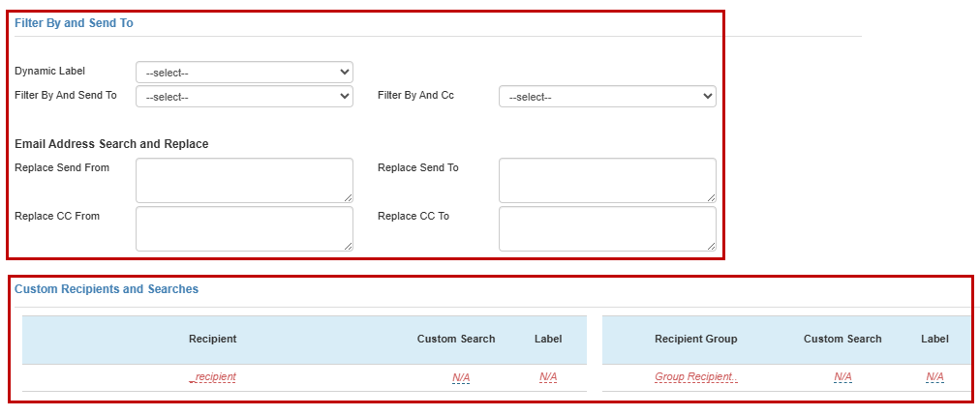Click Custom Search header in Recipient table
Image resolution: width=980 pixels, height=416 pixels.
point(456,340)
